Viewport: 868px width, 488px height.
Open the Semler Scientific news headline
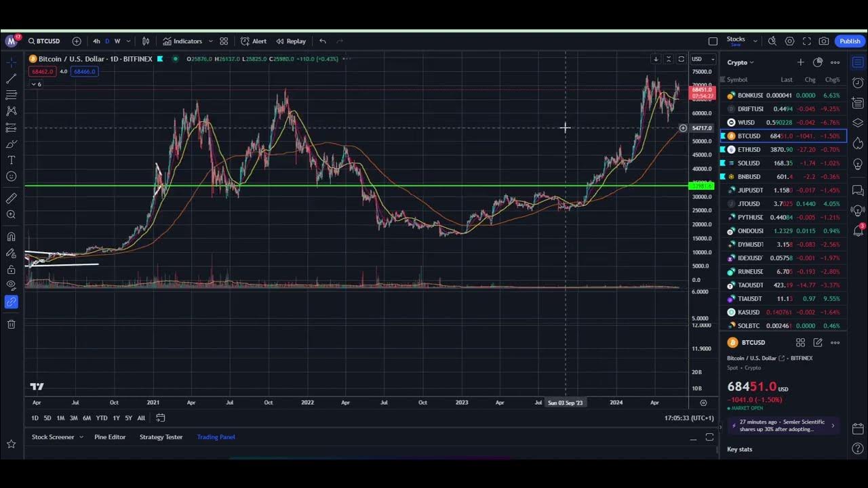(x=784, y=426)
